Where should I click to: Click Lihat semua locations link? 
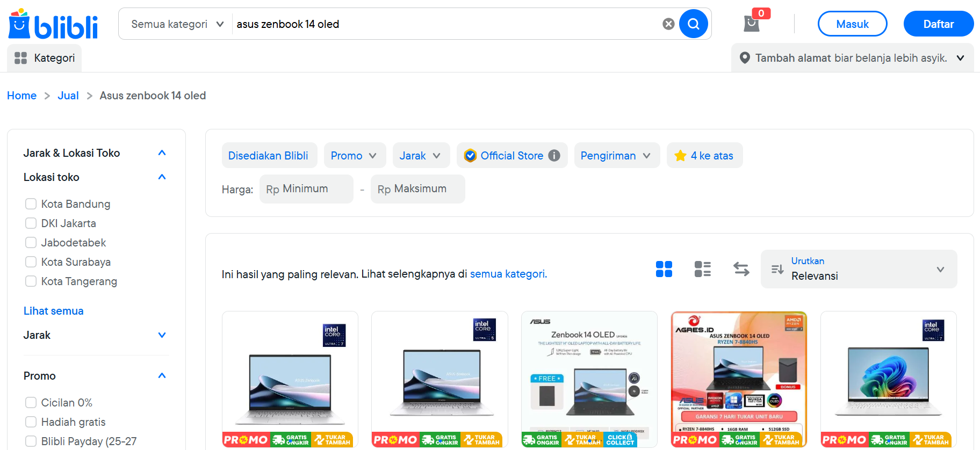click(x=54, y=311)
